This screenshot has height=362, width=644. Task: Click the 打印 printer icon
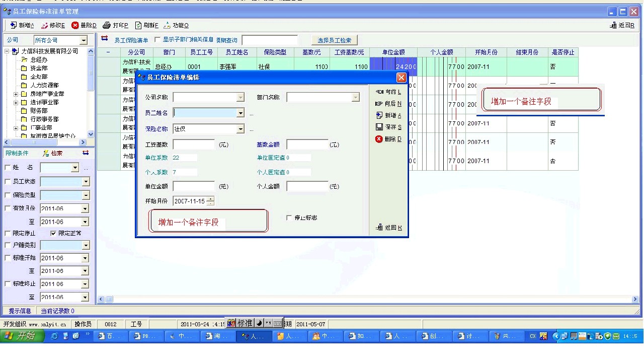click(107, 25)
